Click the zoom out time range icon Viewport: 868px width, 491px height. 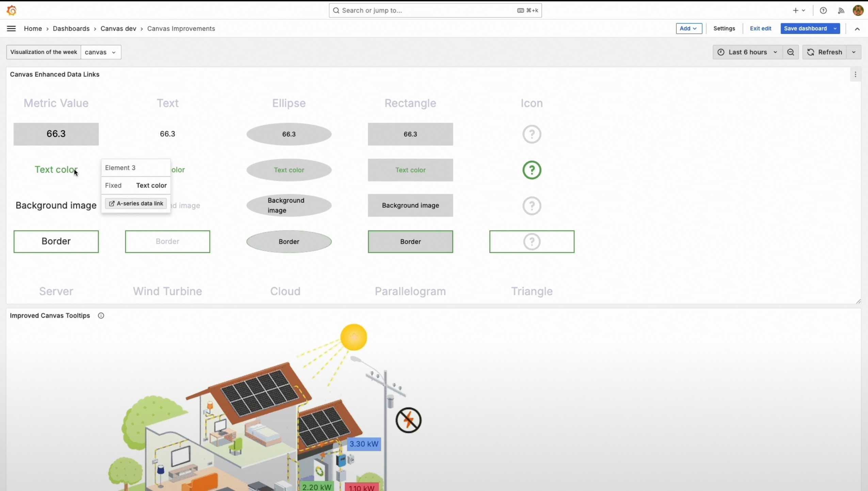click(790, 52)
